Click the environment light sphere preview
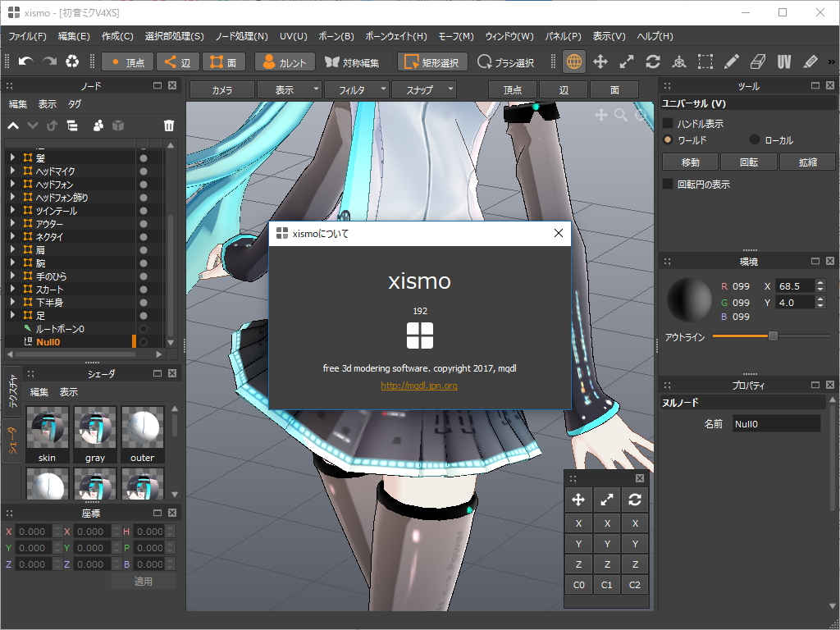840x630 pixels. tap(689, 300)
